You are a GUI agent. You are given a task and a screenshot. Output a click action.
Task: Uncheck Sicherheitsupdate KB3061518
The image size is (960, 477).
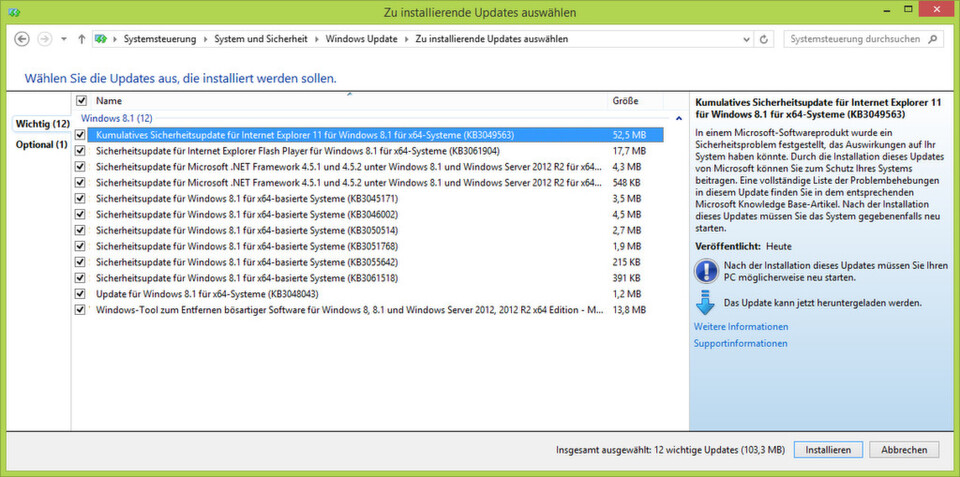click(x=80, y=277)
